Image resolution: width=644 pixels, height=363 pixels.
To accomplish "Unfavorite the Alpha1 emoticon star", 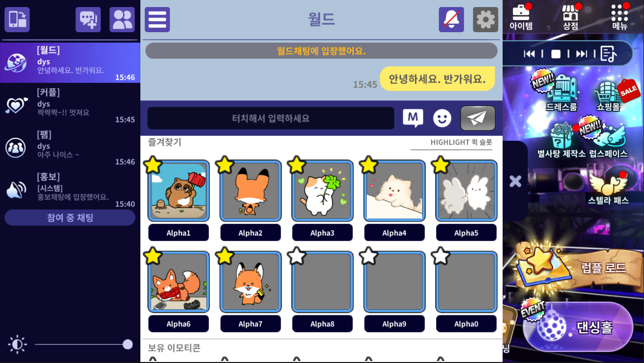I will coord(153,165).
